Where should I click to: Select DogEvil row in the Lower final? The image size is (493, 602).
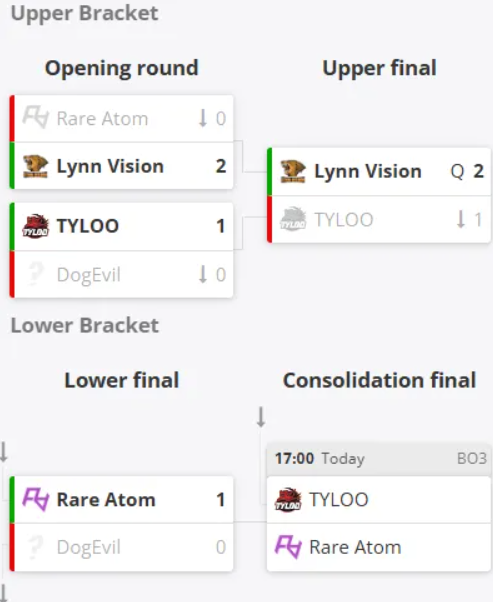click(x=123, y=547)
